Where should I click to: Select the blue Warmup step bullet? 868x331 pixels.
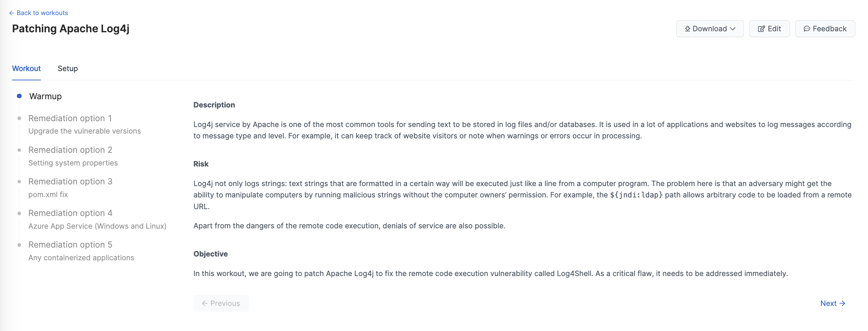[19, 96]
